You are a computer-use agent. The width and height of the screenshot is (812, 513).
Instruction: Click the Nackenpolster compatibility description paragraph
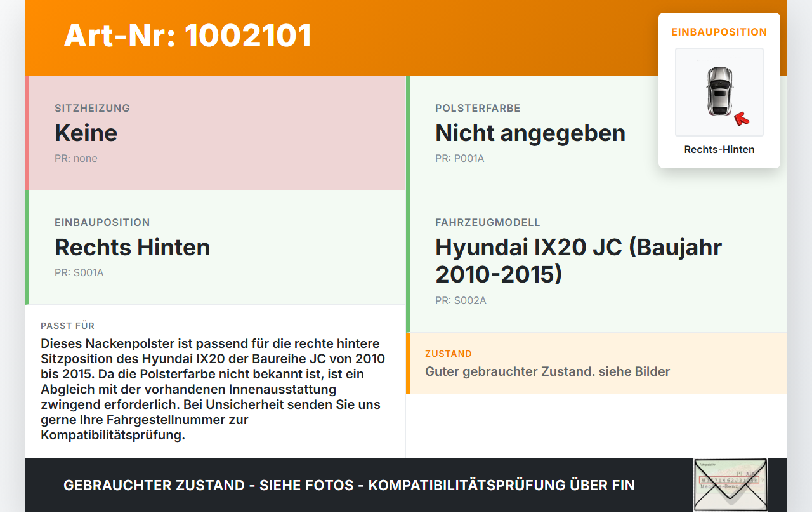click(213, 389)
